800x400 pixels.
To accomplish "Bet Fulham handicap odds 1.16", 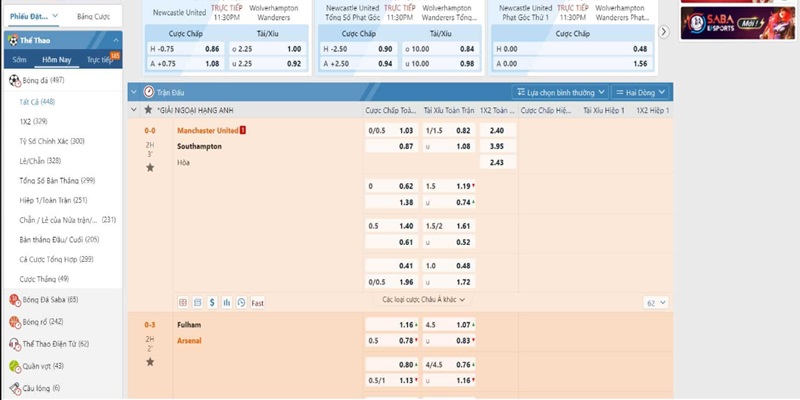I will pyautogui.click(x=391, y=324).
